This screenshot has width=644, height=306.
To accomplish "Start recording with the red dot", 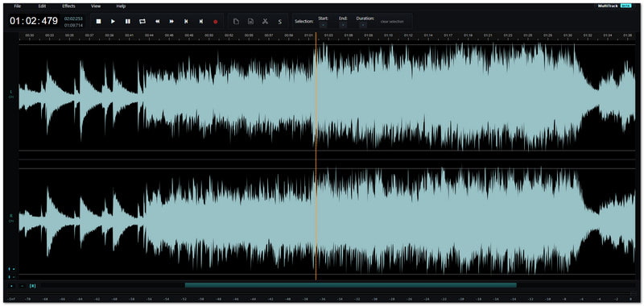I will pyautogui.click(x=215, y=22).
